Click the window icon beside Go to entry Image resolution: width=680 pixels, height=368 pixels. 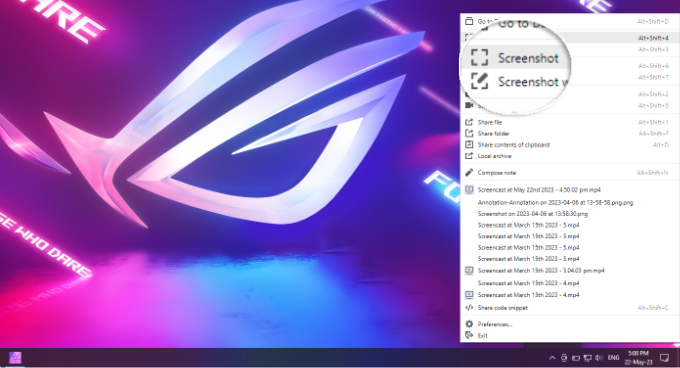coord(469,21)
